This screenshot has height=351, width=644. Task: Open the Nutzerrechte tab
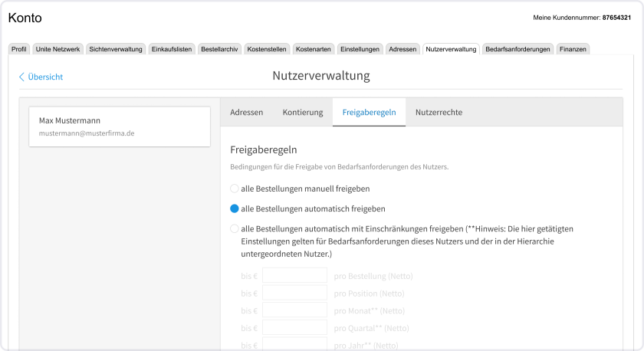click(x=439, y=112)
